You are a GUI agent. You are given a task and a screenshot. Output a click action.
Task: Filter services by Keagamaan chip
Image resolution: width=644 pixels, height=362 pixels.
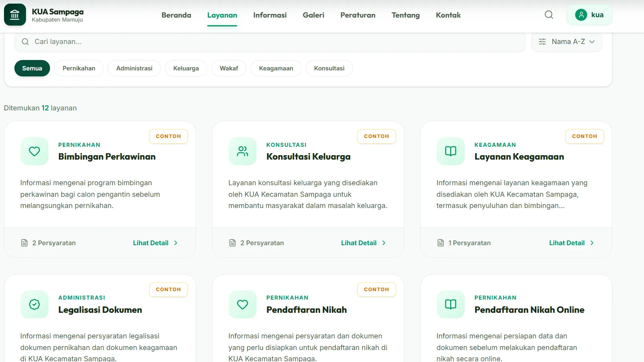coord(276,68)
